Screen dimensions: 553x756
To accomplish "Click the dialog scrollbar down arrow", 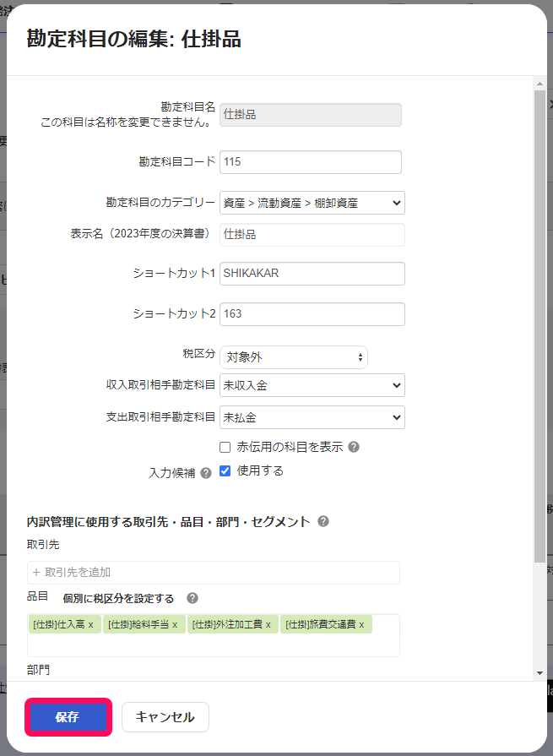I will [540, 673].
